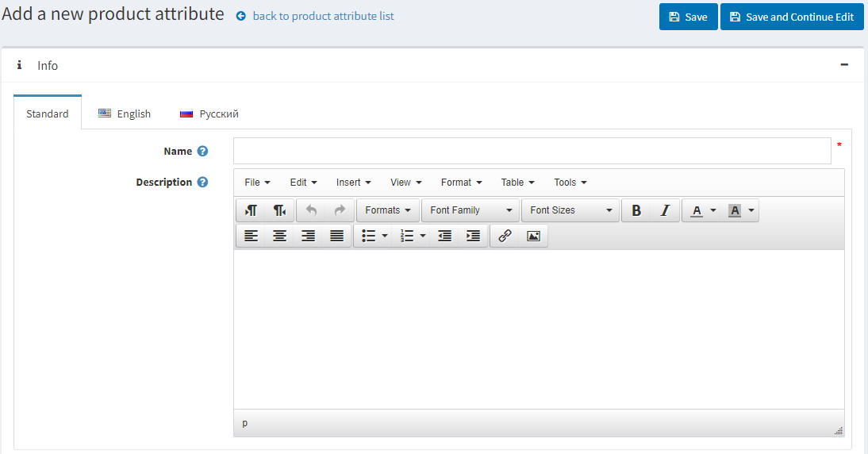Open the Table menu in editor
Image resolution: width=868 pixels, height=454 pixels.
517,183
